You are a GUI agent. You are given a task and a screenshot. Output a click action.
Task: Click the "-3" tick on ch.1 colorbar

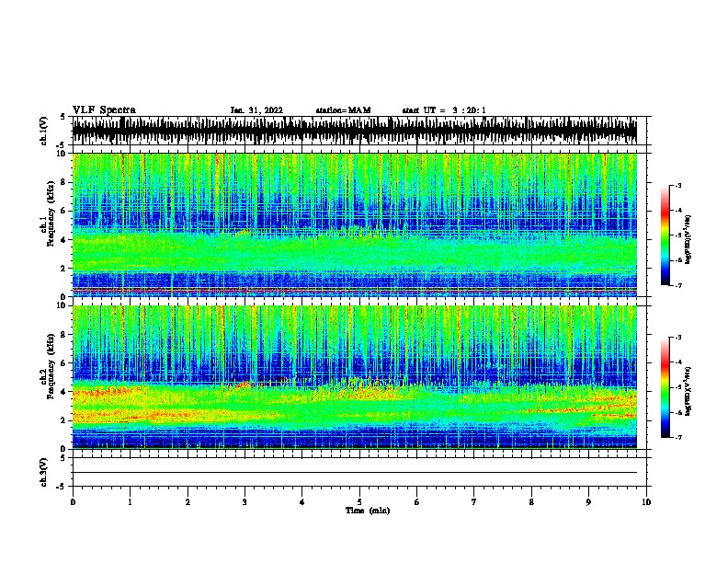pos(678,185)
